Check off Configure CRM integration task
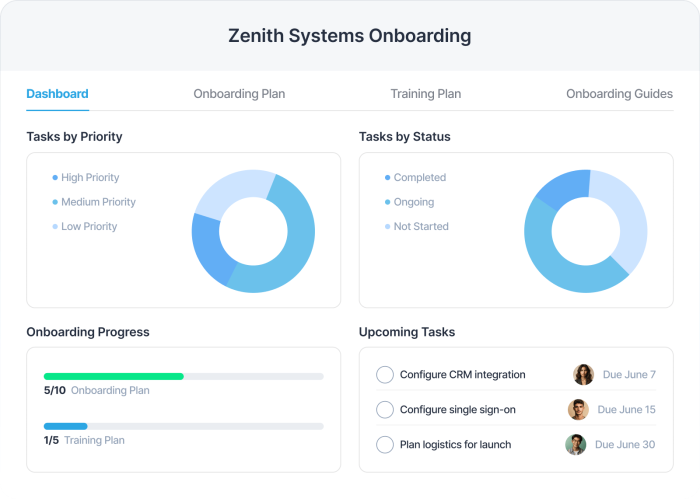The width and height of the screenshot is (700, 499). point(385,375)
